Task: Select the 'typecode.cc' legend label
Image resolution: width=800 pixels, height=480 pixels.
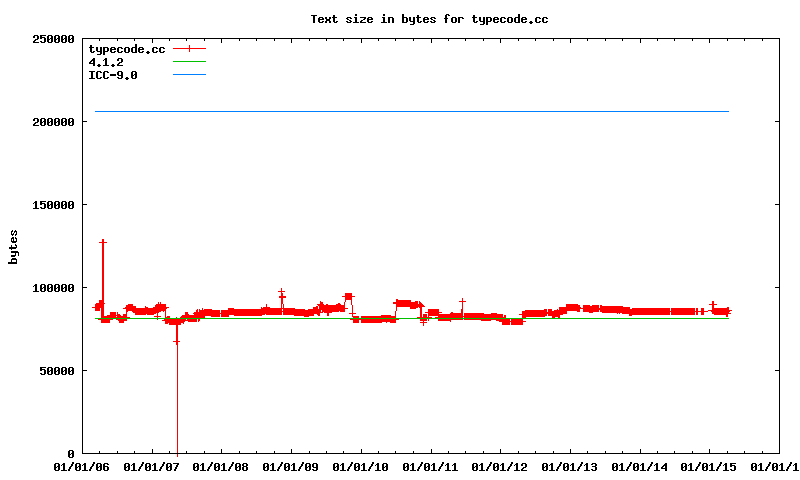Action: [127, 48]
